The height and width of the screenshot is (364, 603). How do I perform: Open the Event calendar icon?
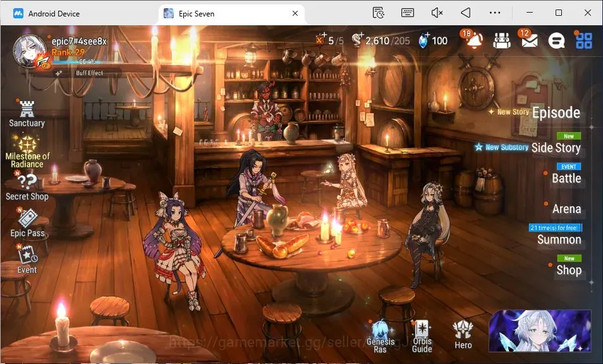(x=27, y=260)
